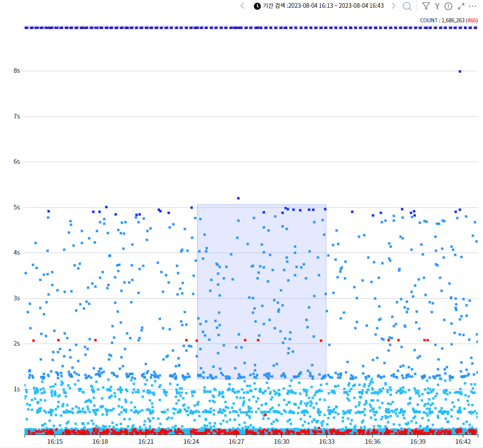Click the red error count 466
This screenshot has height=448, width=483.
[472, 20]
